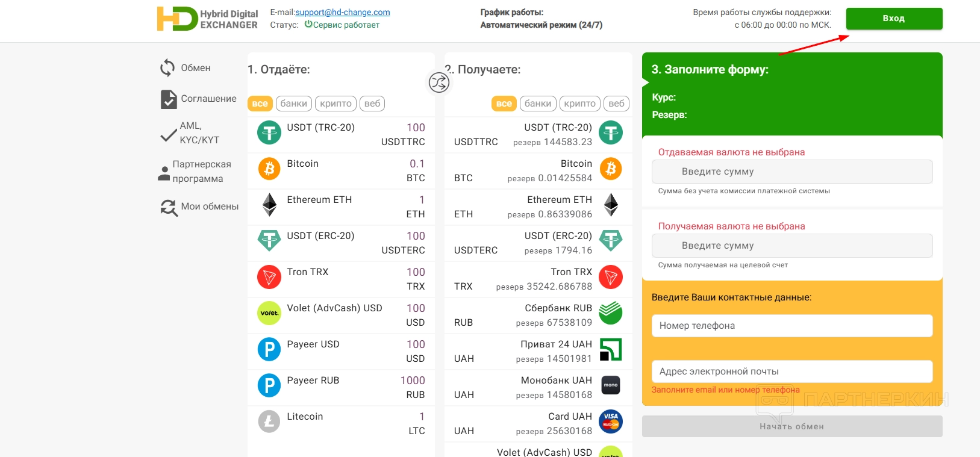Open the support@hd-change.com email link
980x457 pixels.
pyautogui.click(x=343, y=12)
